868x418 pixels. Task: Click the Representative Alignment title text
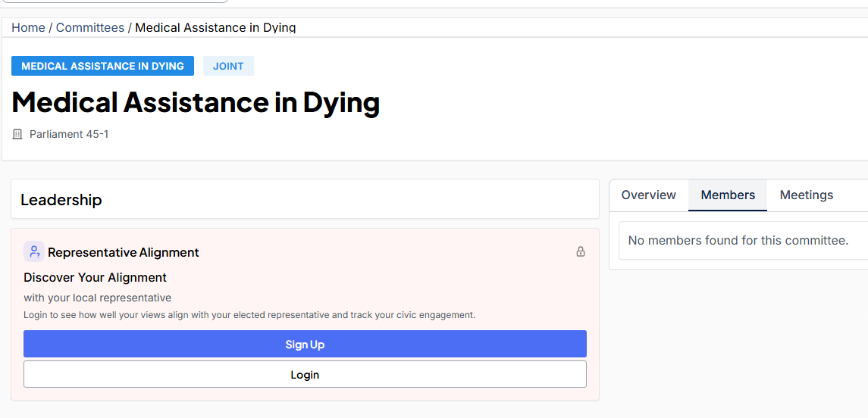coord(124,252)
